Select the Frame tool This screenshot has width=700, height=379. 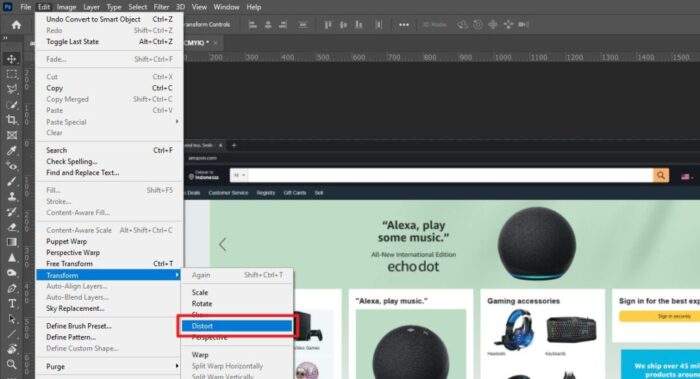tap(12, 135)
